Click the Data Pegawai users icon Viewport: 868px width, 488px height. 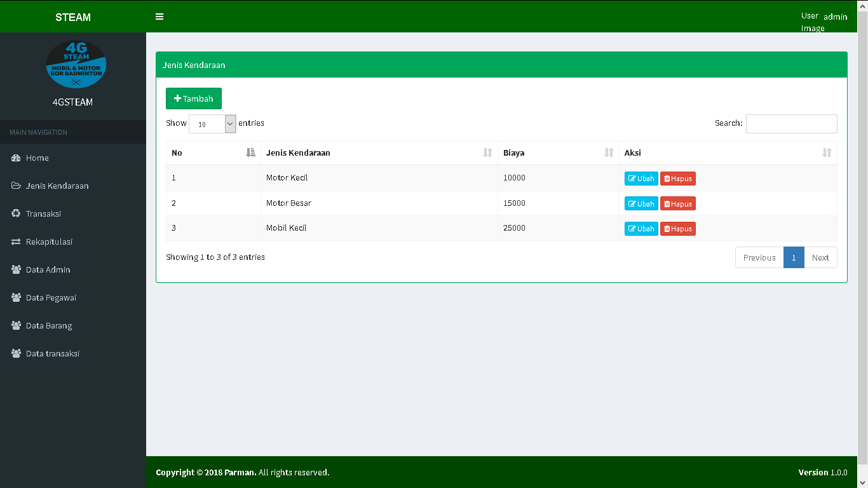pos(16,297)
